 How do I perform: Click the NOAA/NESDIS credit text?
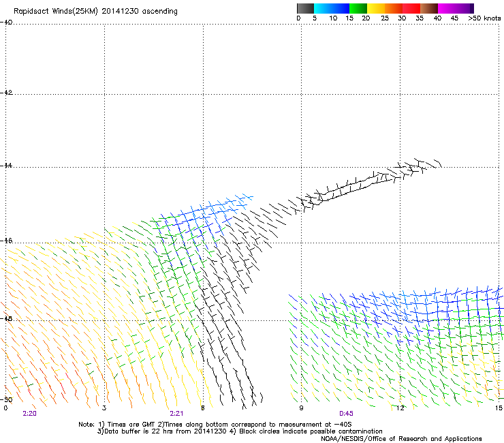[x=401, y=439]
